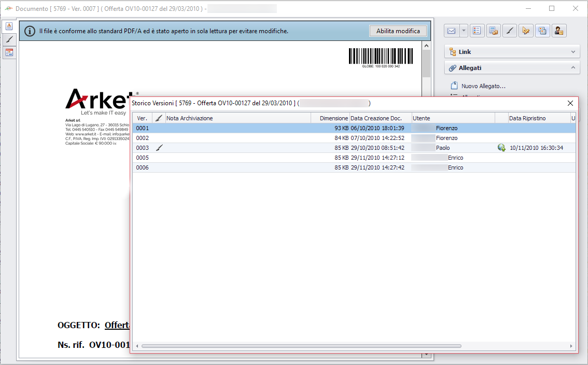Click the document text icon in left sidebar
588x365 pixels.
click(x=9, y=25)
